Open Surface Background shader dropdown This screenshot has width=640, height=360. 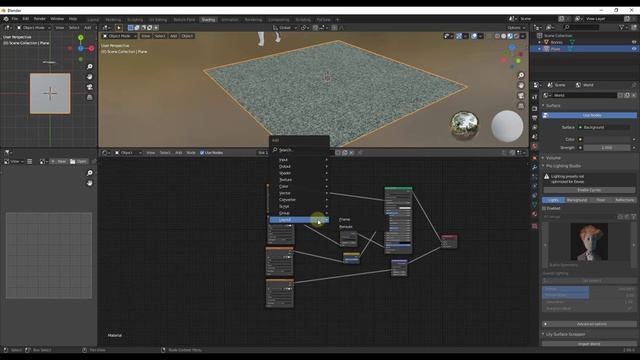click(x=604, y=127)
